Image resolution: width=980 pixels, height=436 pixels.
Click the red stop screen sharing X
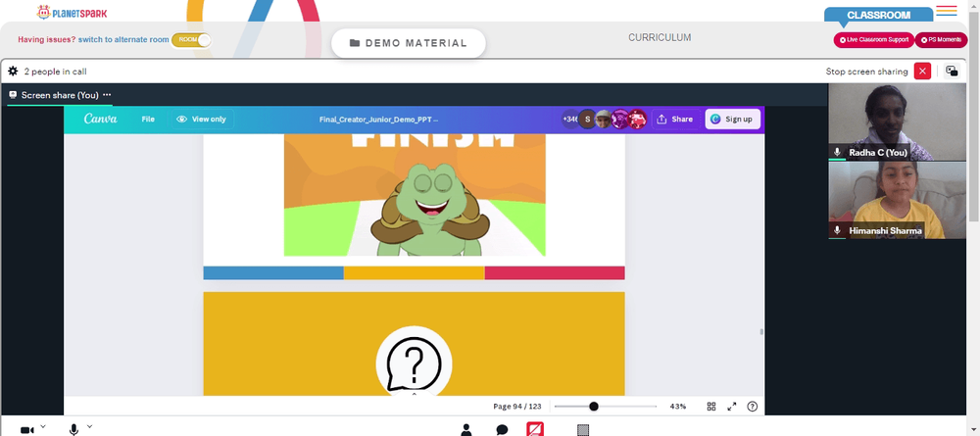click(922, 72)
